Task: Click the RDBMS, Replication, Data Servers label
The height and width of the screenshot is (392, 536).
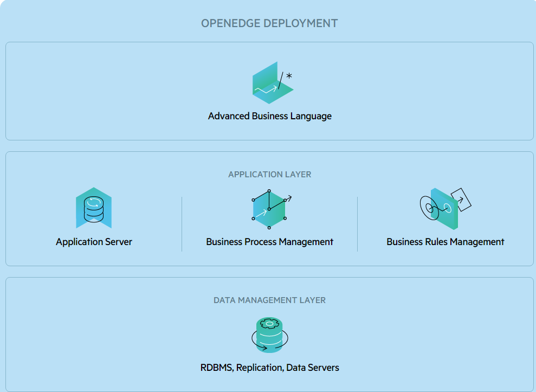Action: click(270, 367)
